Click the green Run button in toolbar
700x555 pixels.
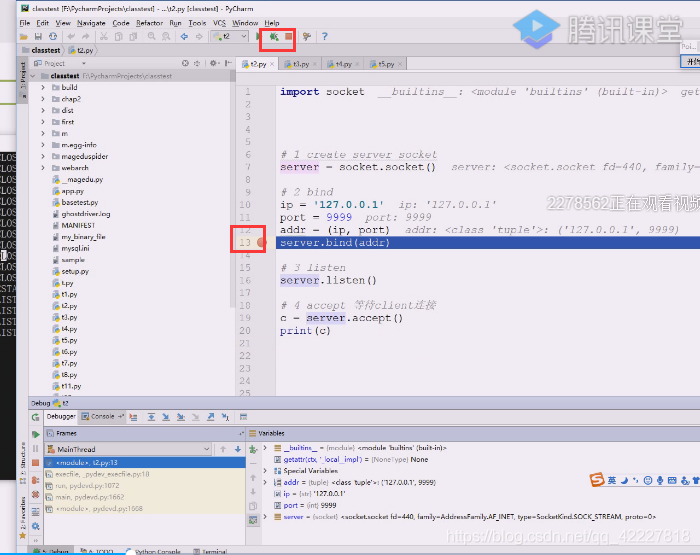tap(258, 37)
